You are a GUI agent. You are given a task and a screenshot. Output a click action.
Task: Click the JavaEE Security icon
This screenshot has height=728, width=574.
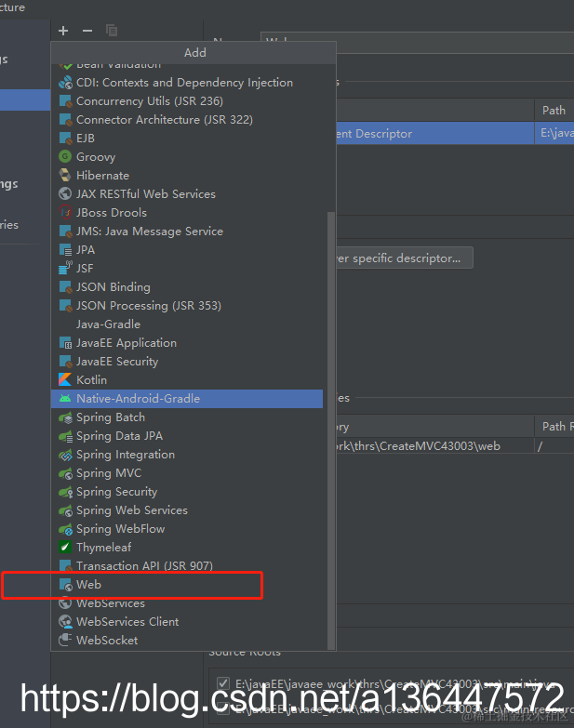tap(65, 362)
